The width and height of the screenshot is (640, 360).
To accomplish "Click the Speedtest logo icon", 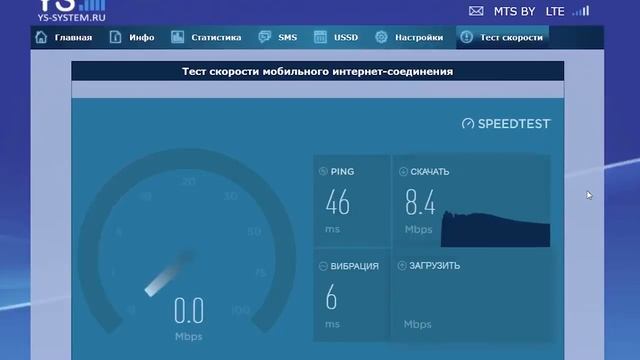I will point(468,124).
